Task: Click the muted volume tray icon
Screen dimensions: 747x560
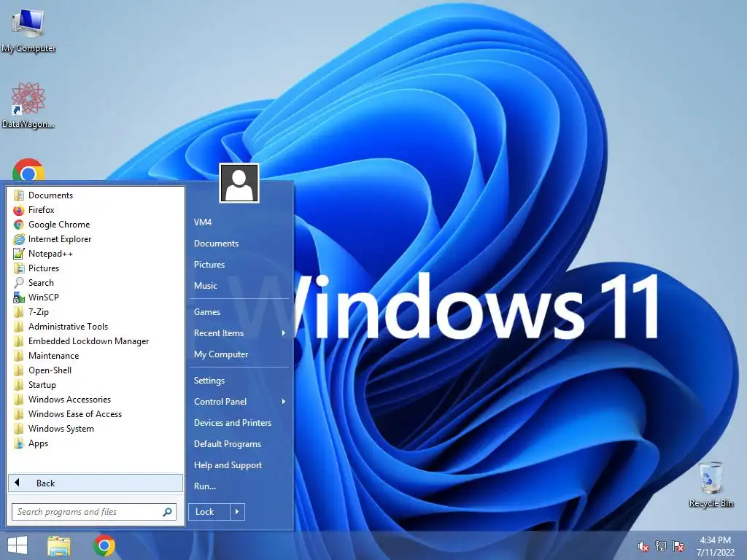Action: point(643,546)
